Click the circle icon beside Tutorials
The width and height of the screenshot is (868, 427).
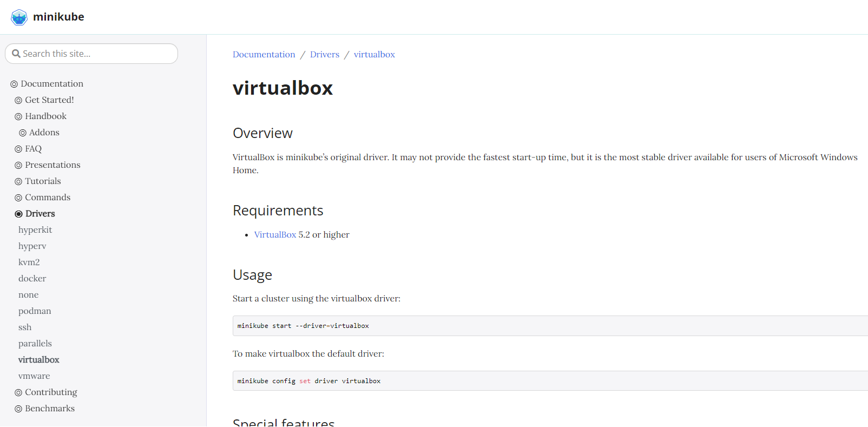pos(18,182)
